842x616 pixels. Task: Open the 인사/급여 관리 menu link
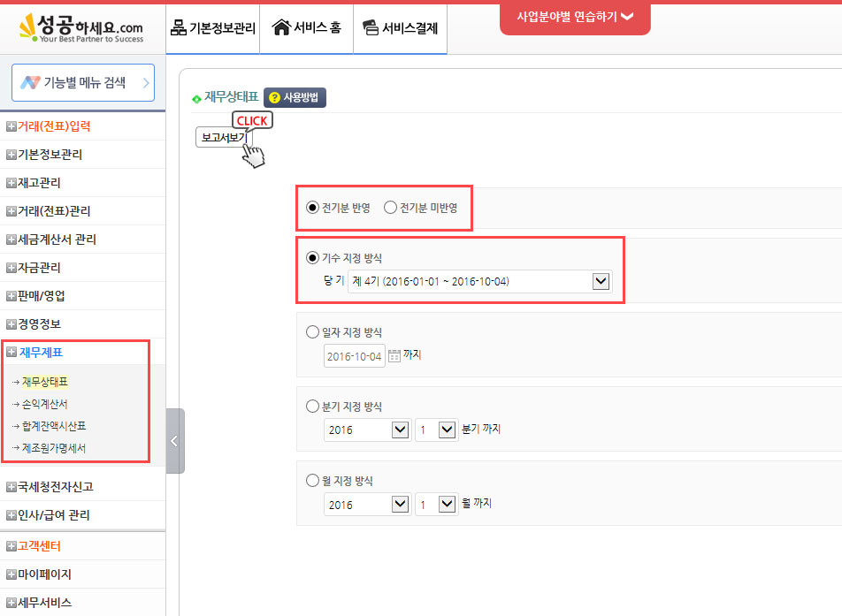coord(54,515)
